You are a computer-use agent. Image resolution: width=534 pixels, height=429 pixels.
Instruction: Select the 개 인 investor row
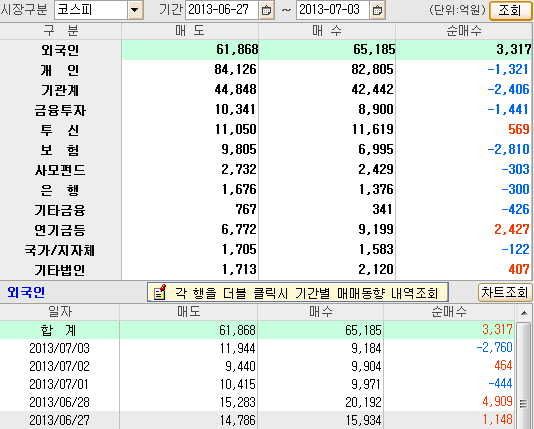tap(266, 70)
